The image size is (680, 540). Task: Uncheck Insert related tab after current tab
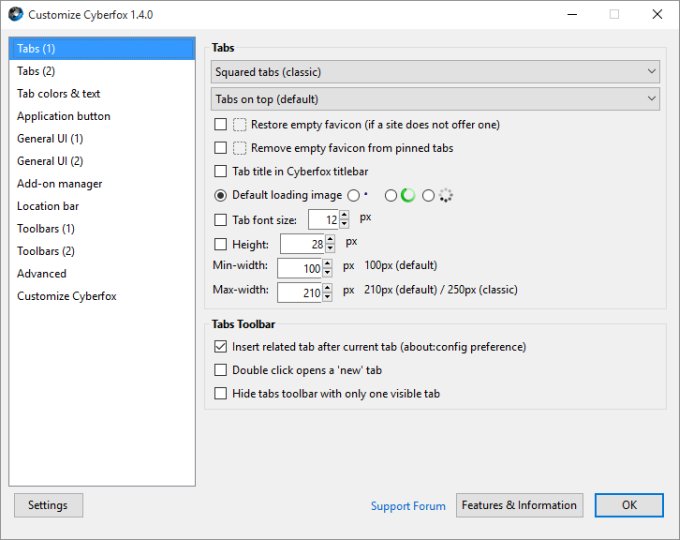pos(221,347)
